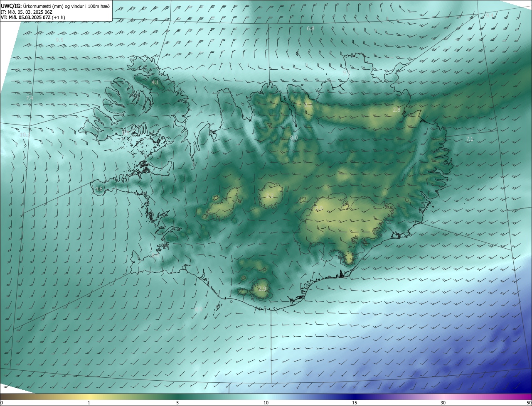Viewport: 532px width, 406px height.
Task: Click the 30 tick on the color scale
Action: (x=443, y=403)
